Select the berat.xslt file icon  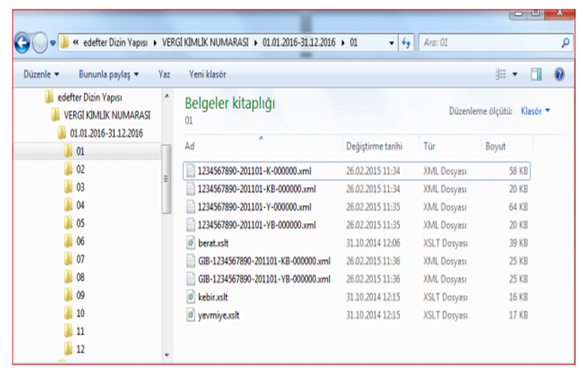[190, 243]
